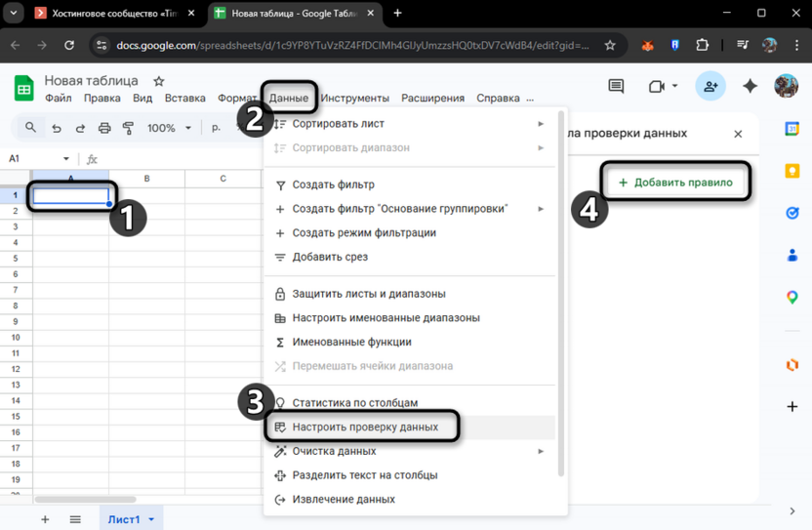
Task: Expand 'Сортировать лист' submenu
Action: point(541,124)
